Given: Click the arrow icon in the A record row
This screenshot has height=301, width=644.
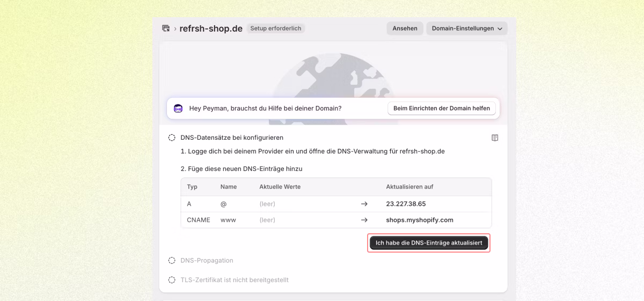Looking at the screenshot, I should coord(364,204).
